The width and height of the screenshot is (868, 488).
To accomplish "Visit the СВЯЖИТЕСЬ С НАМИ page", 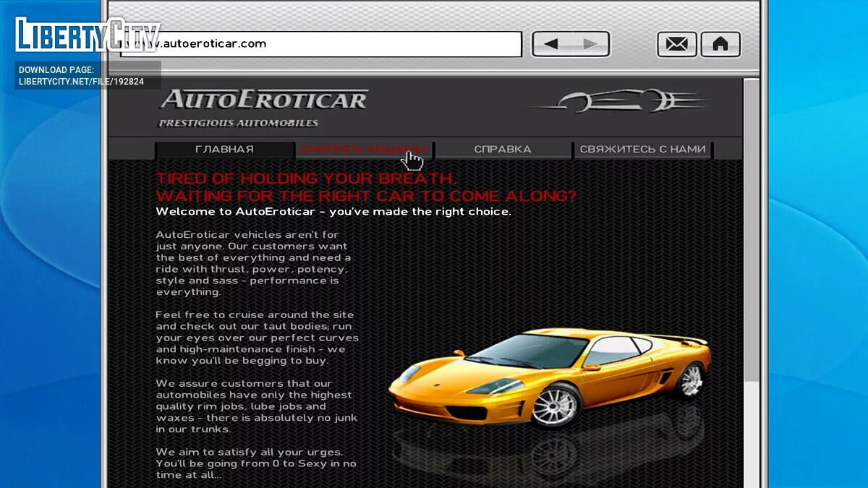I will [642, 149].
